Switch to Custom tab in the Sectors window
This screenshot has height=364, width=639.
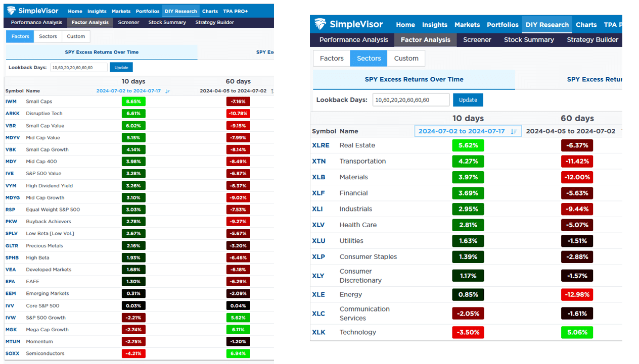[406, 59]
